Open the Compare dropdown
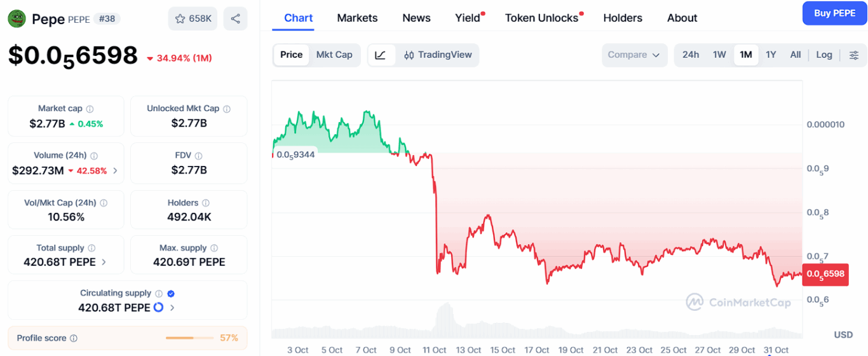 coord(634,55)
